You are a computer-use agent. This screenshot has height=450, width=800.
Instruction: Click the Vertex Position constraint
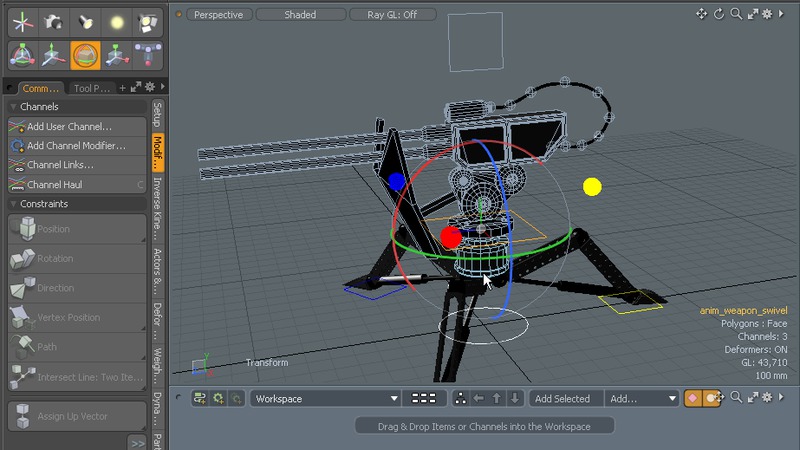click(77, 317)
